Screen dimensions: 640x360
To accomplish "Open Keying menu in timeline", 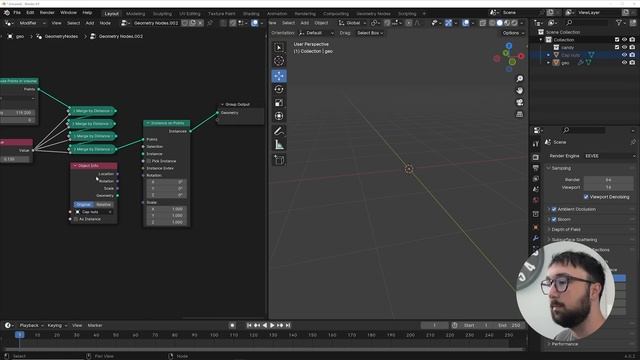I will tap(57, 325).
